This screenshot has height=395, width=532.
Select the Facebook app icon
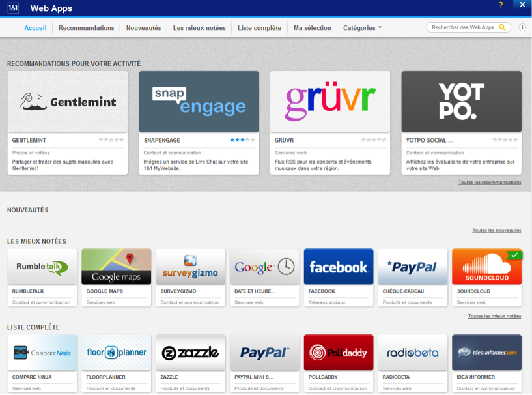point(339,267)
